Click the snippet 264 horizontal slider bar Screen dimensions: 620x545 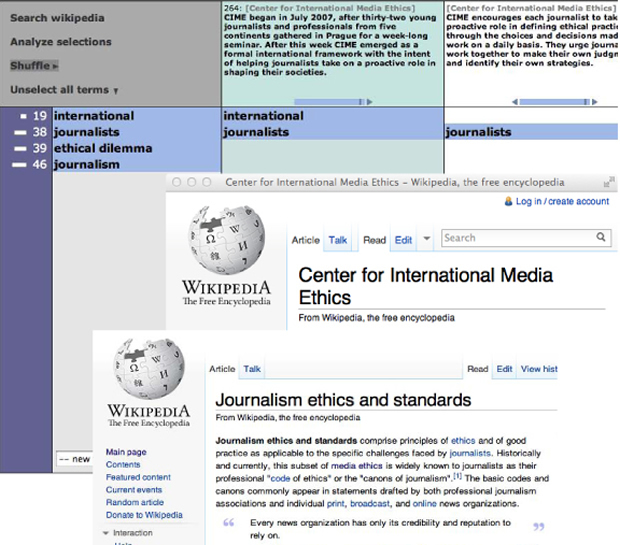coord(329,102)
